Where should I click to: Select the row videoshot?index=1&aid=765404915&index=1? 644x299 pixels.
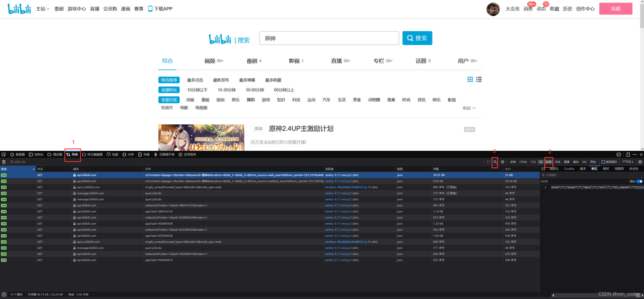pyautogui.click(x=269, y=254)
